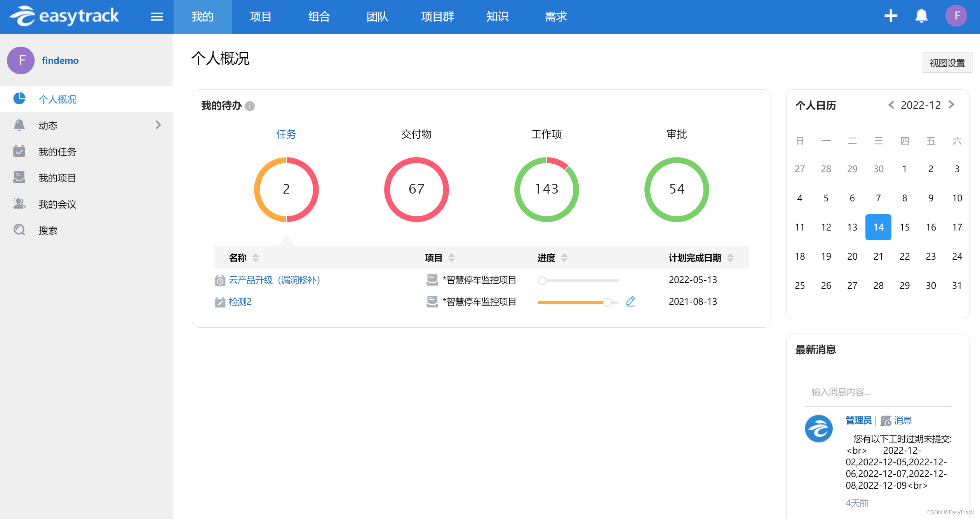
Task: Open the 检测2 task link
Action: [x=240, y=302]
